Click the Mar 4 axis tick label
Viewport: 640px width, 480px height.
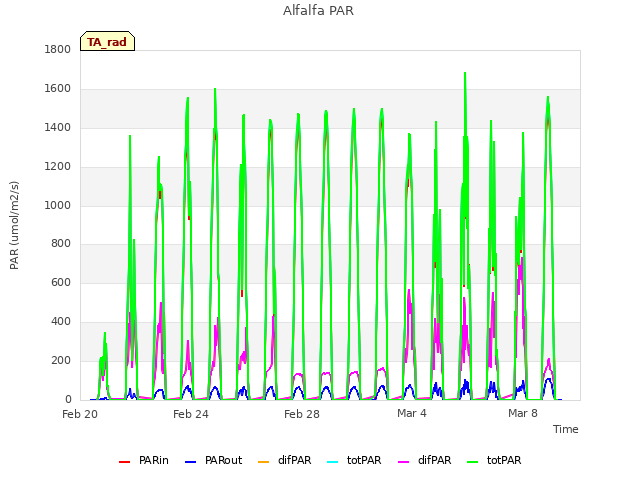[x=412, y=413]
